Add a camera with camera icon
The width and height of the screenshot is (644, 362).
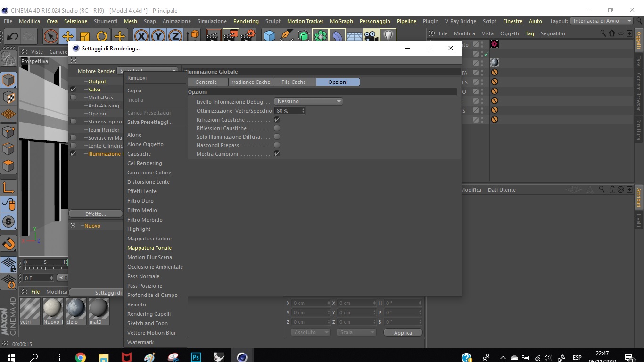[371, 36]
